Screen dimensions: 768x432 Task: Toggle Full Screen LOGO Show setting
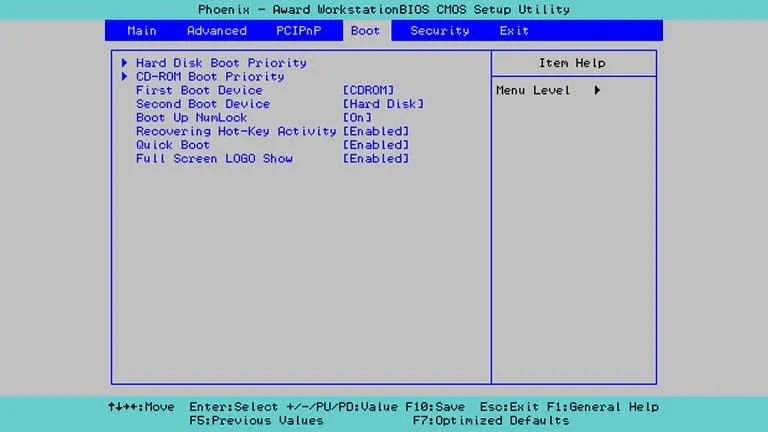pyautogui.click(x=375, y=158)
